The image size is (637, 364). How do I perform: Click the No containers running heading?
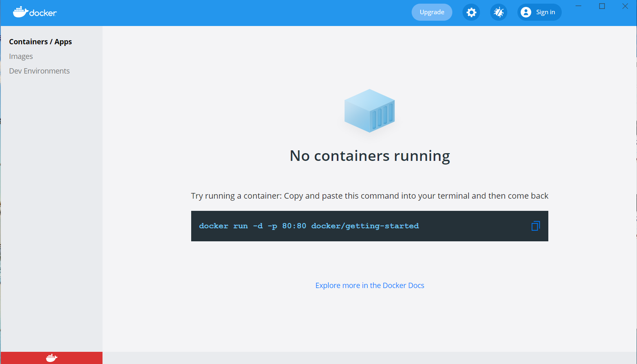370,156
